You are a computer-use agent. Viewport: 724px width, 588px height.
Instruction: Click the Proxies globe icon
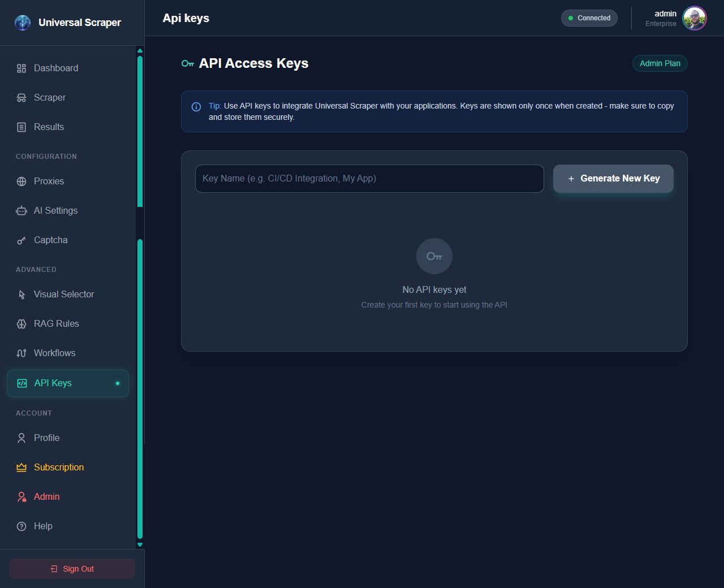(21, 181)
